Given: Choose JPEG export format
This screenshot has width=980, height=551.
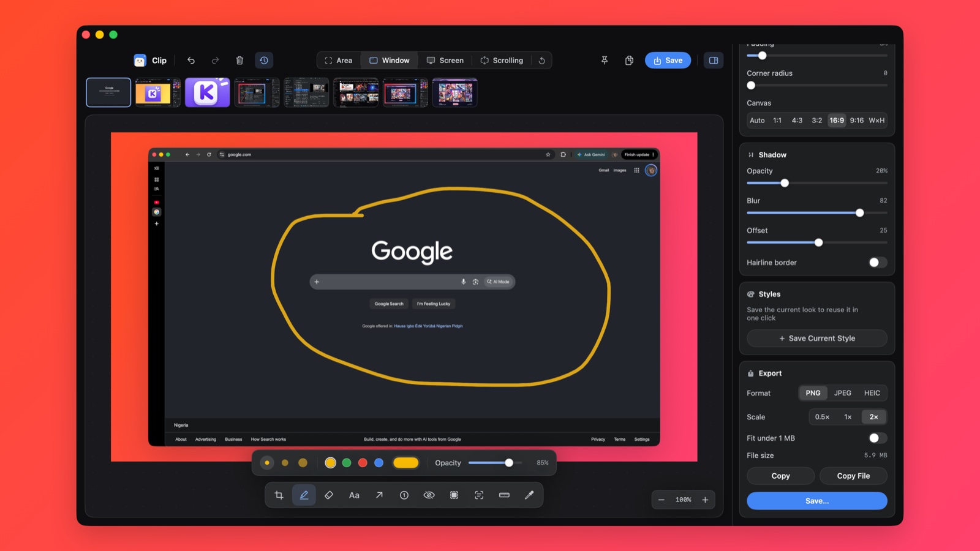Looking at the screenshot, I should click(842, 393).
